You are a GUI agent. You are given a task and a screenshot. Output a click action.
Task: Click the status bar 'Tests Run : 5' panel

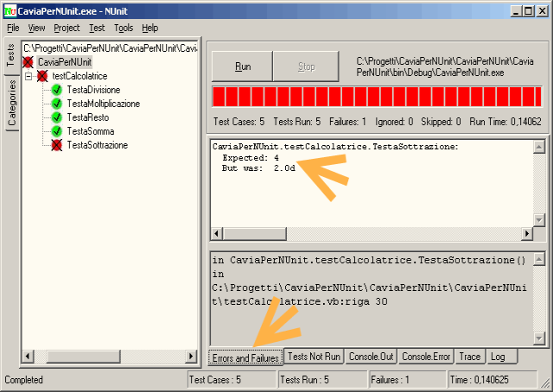pyautogui.click(x=322, y=380)
